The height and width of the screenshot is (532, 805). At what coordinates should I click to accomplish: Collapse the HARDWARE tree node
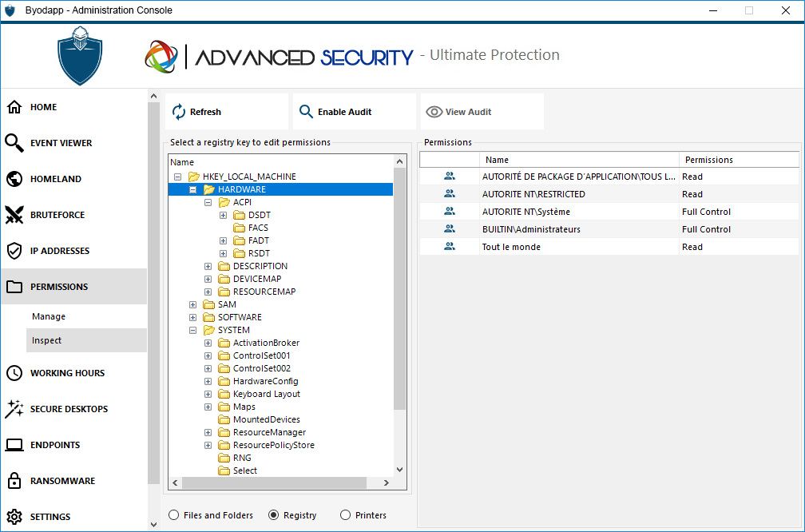click(x=193, y=189)
